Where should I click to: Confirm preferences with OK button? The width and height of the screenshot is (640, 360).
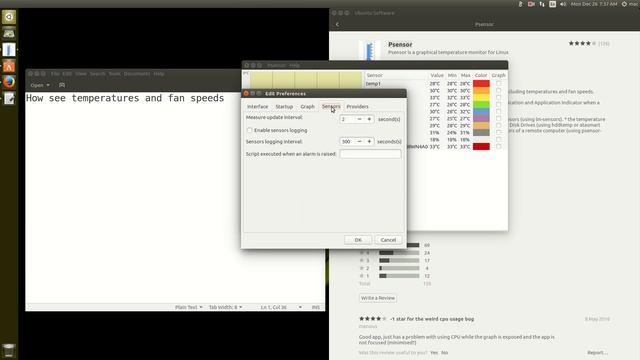(x=358, y=240)
